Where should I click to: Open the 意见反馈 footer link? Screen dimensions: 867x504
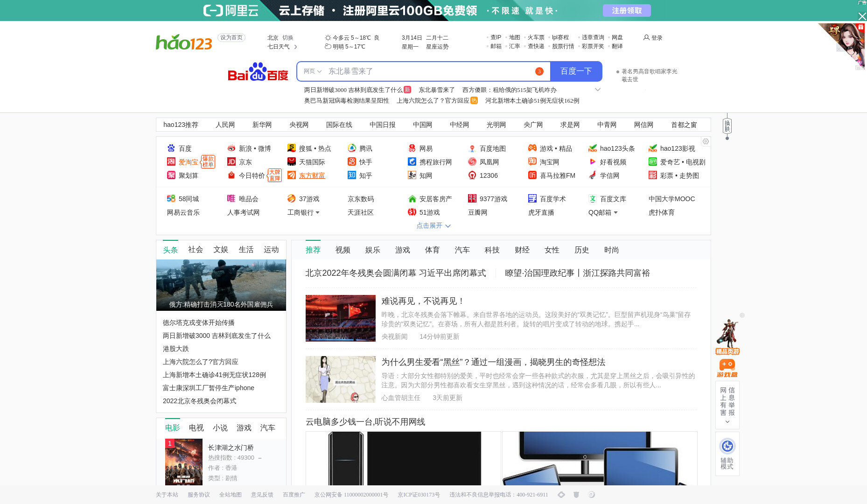coord(262,495)
